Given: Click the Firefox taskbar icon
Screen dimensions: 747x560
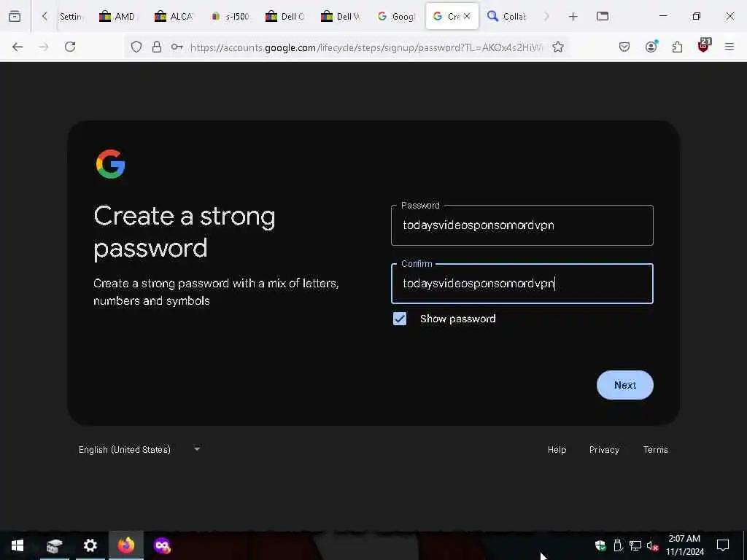Looking at the screenshot, I should coord(126,545).
